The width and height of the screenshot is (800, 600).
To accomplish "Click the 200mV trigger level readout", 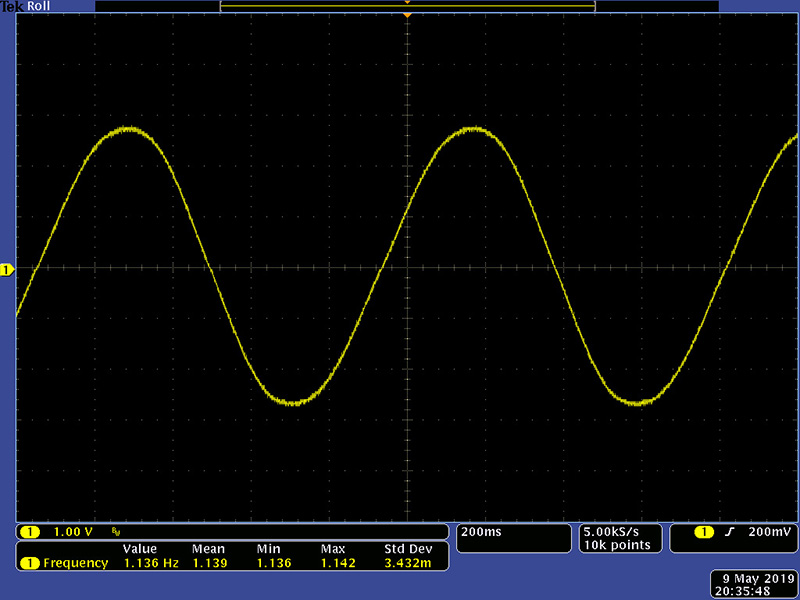I will (x=767, y=531).
